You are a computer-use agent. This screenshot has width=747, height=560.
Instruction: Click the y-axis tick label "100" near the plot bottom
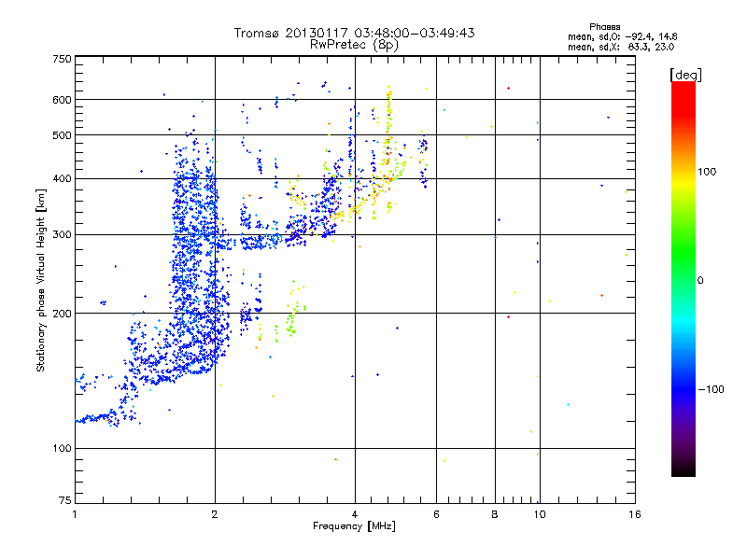pos(62,449)
